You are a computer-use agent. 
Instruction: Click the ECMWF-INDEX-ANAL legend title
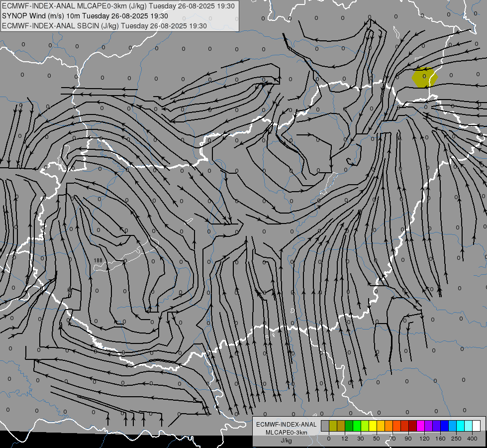[287, 425]
